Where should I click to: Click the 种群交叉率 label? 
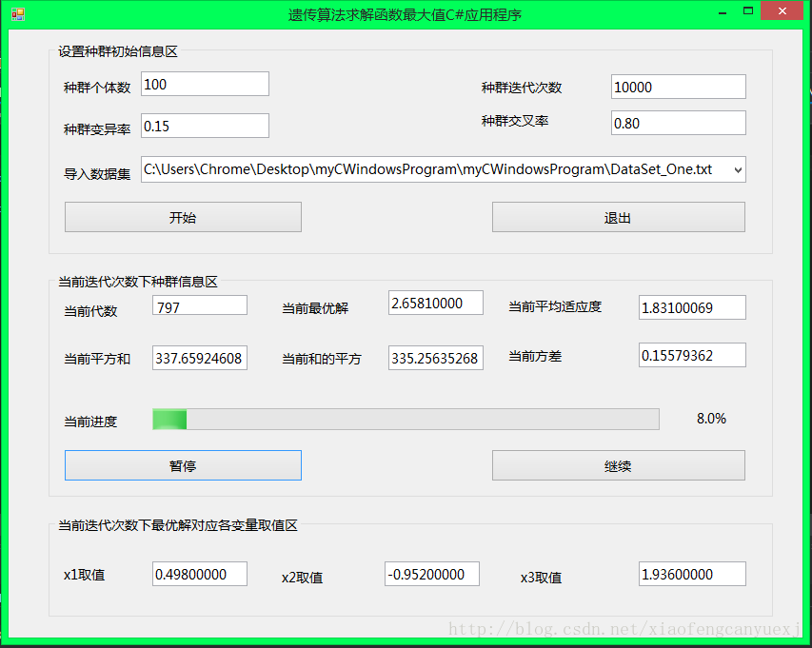point(515,121)
